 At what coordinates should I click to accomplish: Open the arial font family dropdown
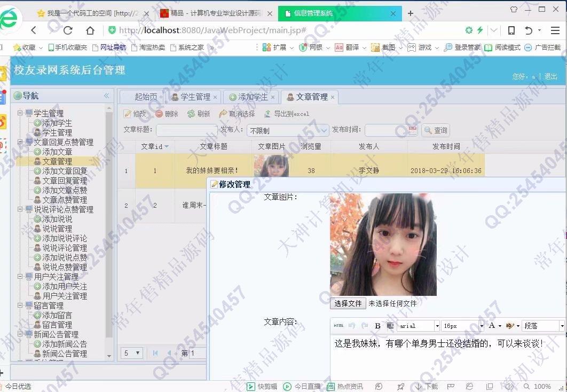419,326
